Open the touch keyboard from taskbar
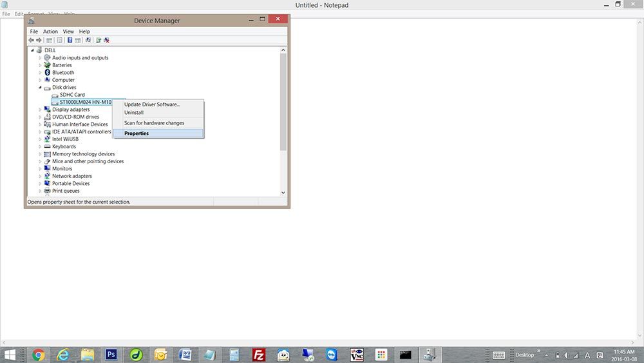The height and width of the screenshot is (363, 644). tap(498, 355)
